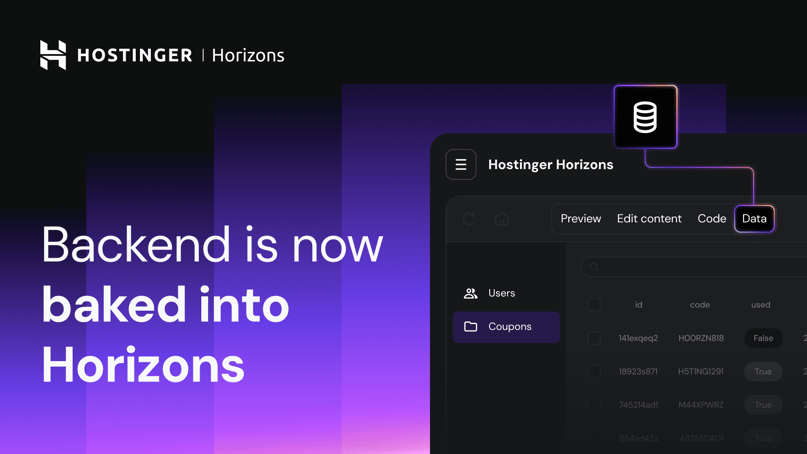Switch to the Code tab
The width and height of the screenshot is (807, 454).
click(711, 219)
